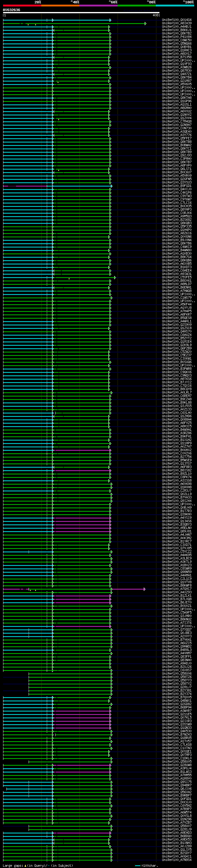The height and width of the screenshot is (868, 197).
Task: Click hit label UniRef100_Q088A4
Action: (176, 419)
